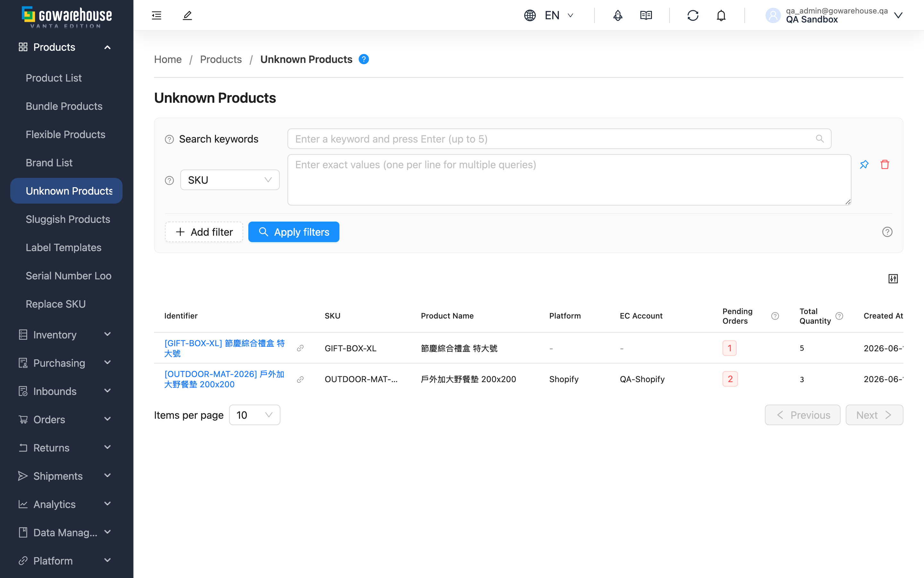Focus the Search keywords input field
The width and height of the screenshot is (924, 578).
tap(559, 139)
